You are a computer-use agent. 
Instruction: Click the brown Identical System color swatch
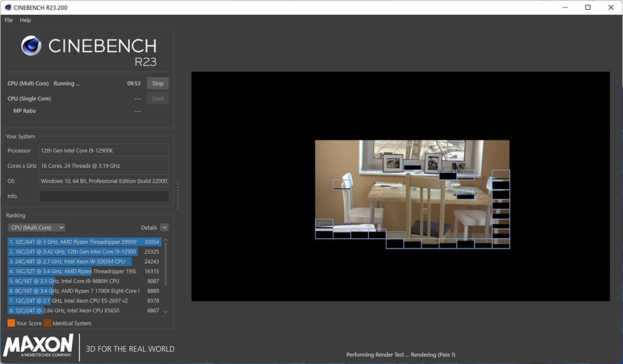tap(47, 323)
